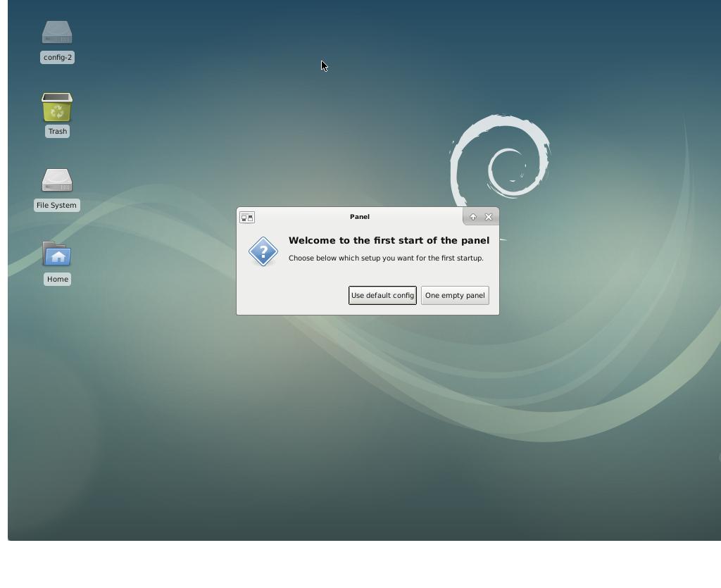Open the Panel dialog window menu icon
The image size is (721, 588).
tap(247, 218)
